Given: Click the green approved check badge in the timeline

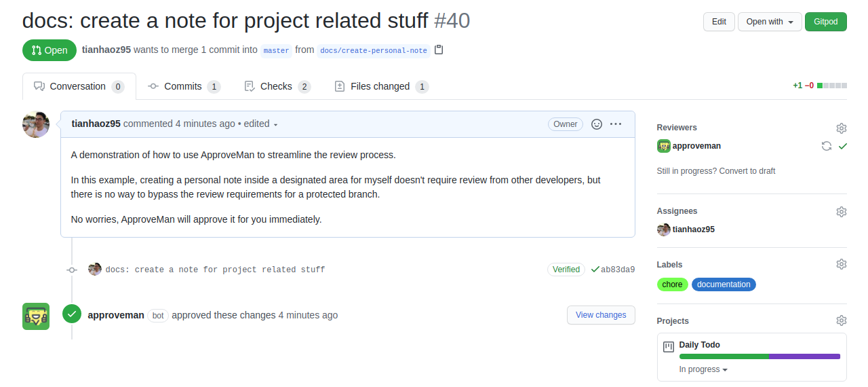Looking at the screenshot, I should coord(72,314).
